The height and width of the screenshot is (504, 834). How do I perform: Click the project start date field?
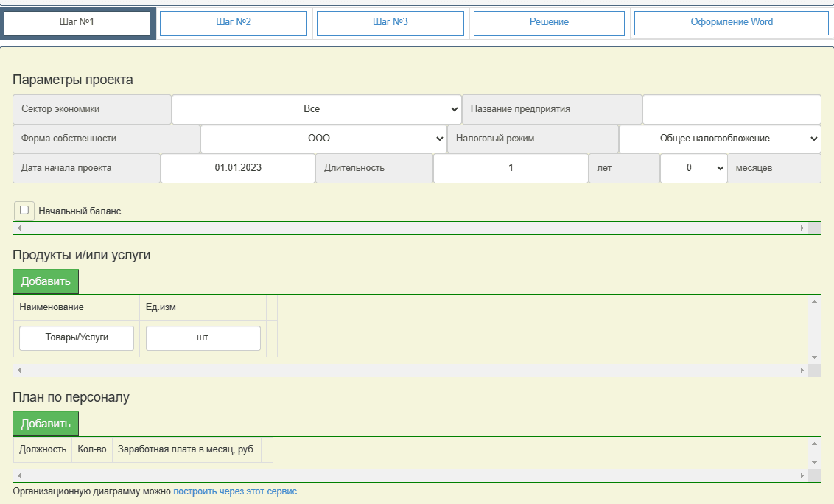point(237,168)
